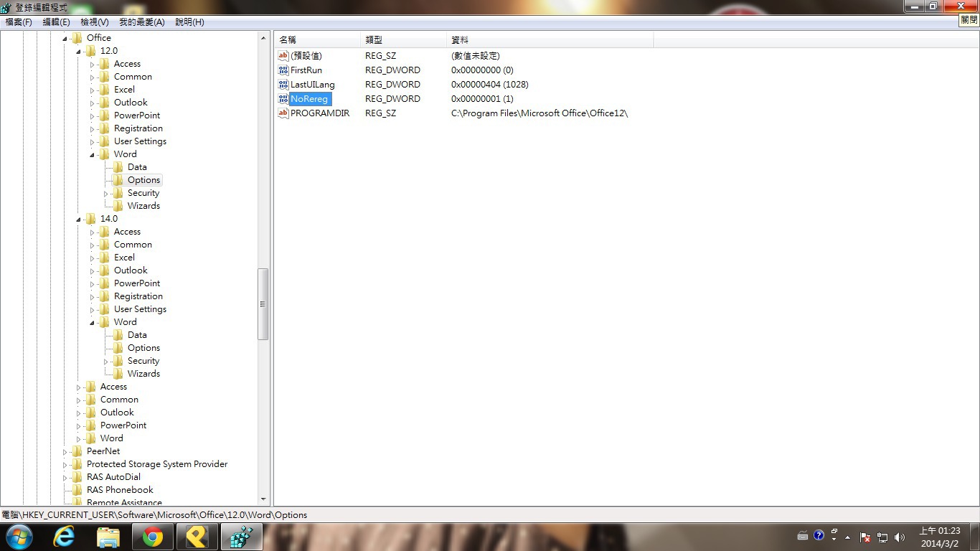The image size is (980, 551).
Task: Select the Wizards key under 12.0 Word
Action: click(143, 206)
